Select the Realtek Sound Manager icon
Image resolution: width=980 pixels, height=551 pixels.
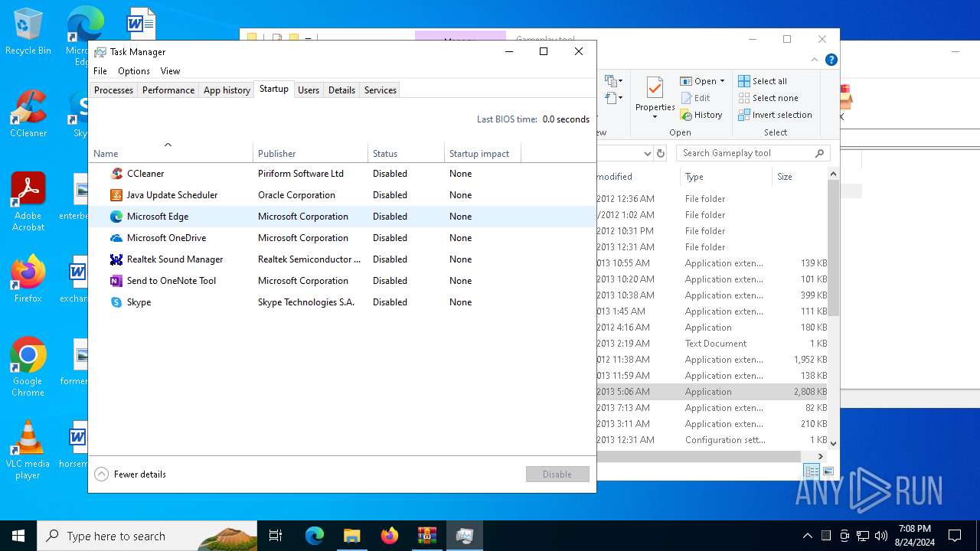click(x=116, y=259)
